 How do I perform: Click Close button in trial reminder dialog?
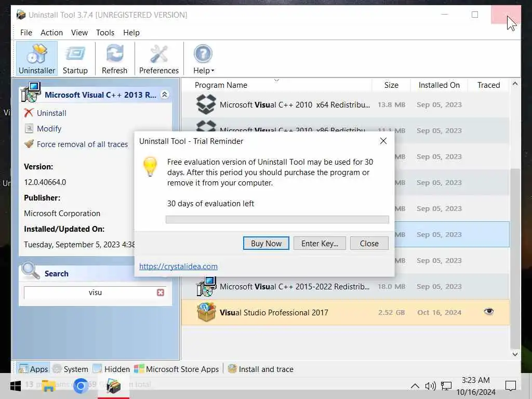(x=369, y=243)
